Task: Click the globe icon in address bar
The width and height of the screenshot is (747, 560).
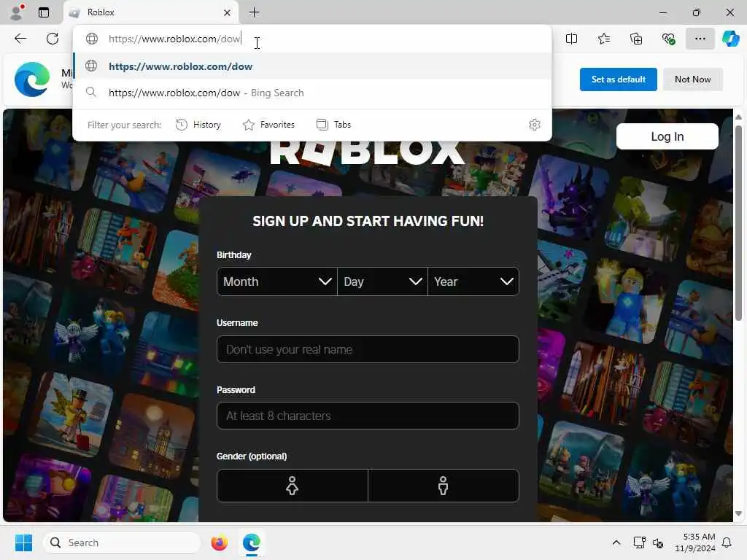Action: pyautogui.click(x=91, y=39)
